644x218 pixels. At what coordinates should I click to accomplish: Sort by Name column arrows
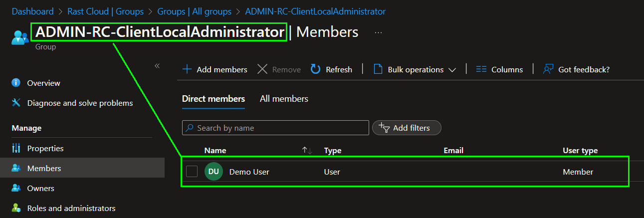pos(307,150)
